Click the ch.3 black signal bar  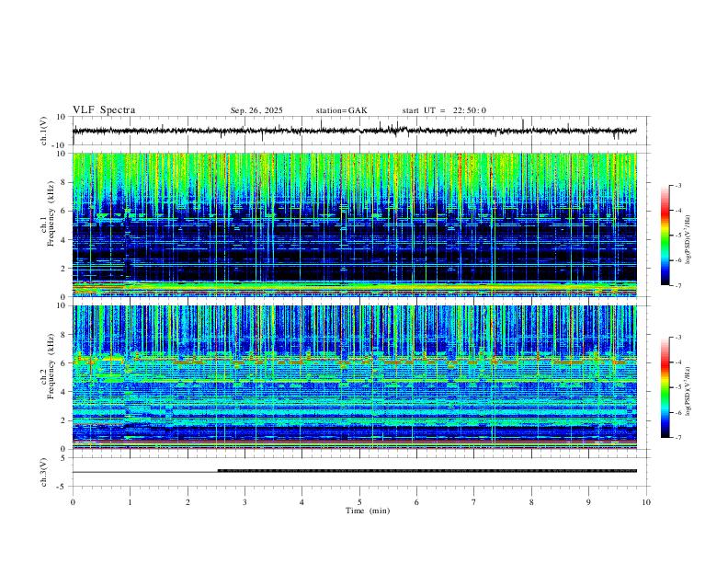(427, 471)
